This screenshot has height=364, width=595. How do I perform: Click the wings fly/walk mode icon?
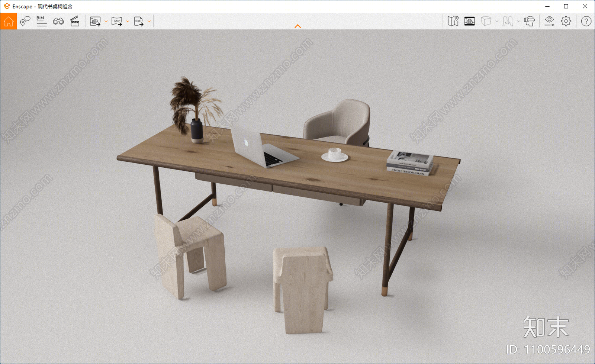(508, 21)
